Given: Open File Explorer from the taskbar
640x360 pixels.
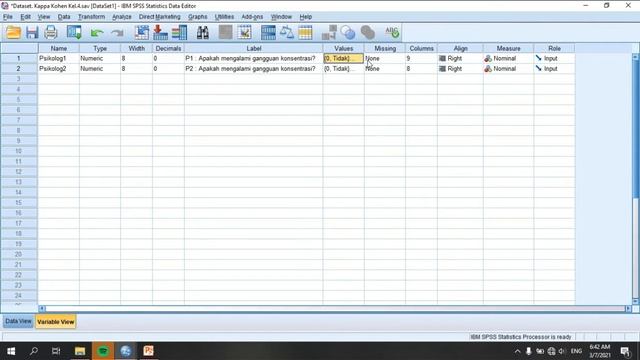Looking at the screenshot, I should pos(80,351).
